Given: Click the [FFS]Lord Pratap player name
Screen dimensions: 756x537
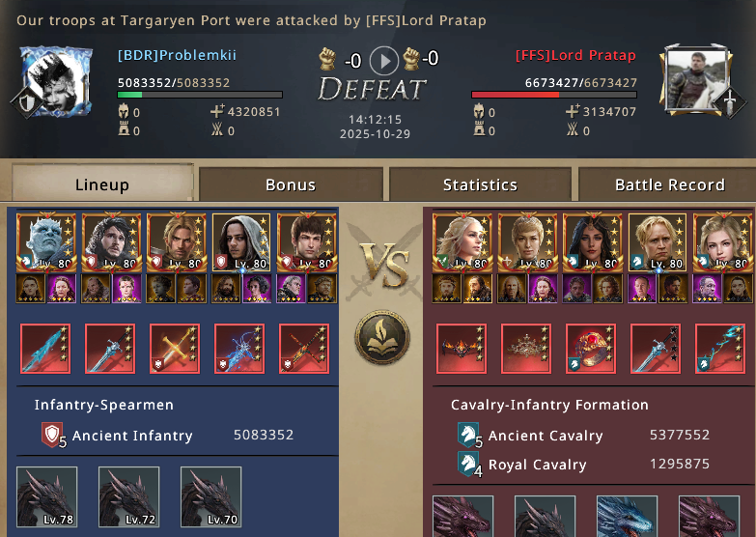Looking at the screenshot, I should [x=575, y=55].
